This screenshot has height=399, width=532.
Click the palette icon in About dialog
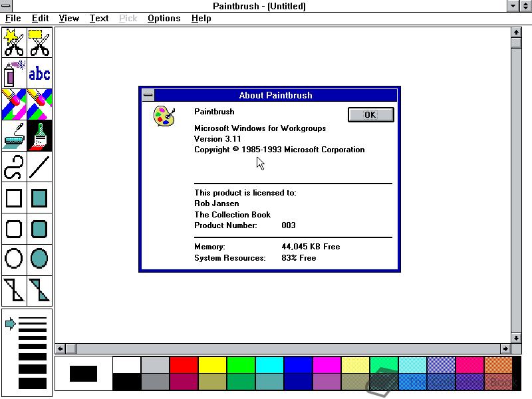pyautogui.click(x=164, y=116)
